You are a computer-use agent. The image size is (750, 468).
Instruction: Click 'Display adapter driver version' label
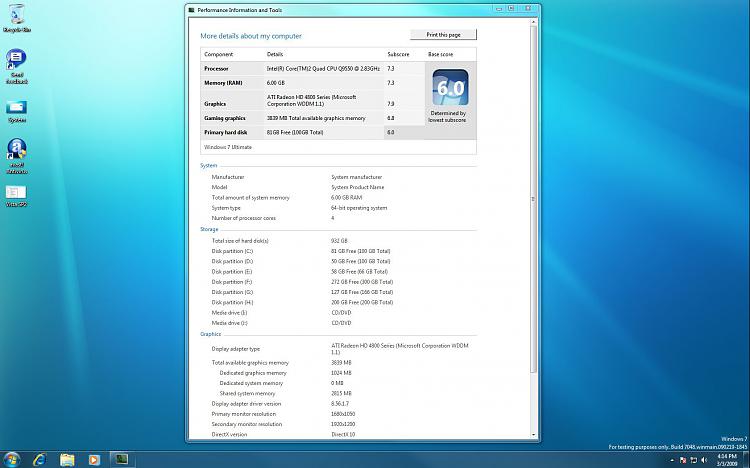246,404
